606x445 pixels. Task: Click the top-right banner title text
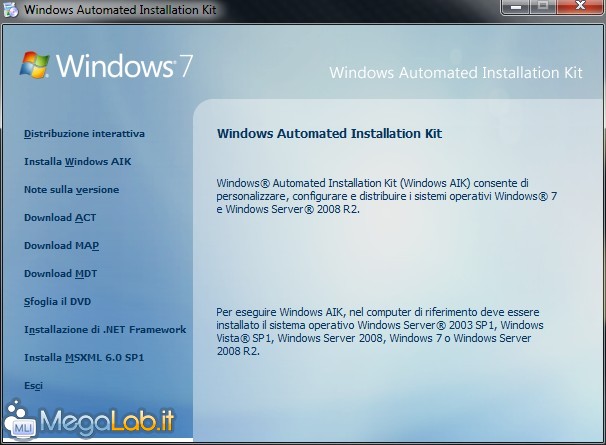click(455, 73)
